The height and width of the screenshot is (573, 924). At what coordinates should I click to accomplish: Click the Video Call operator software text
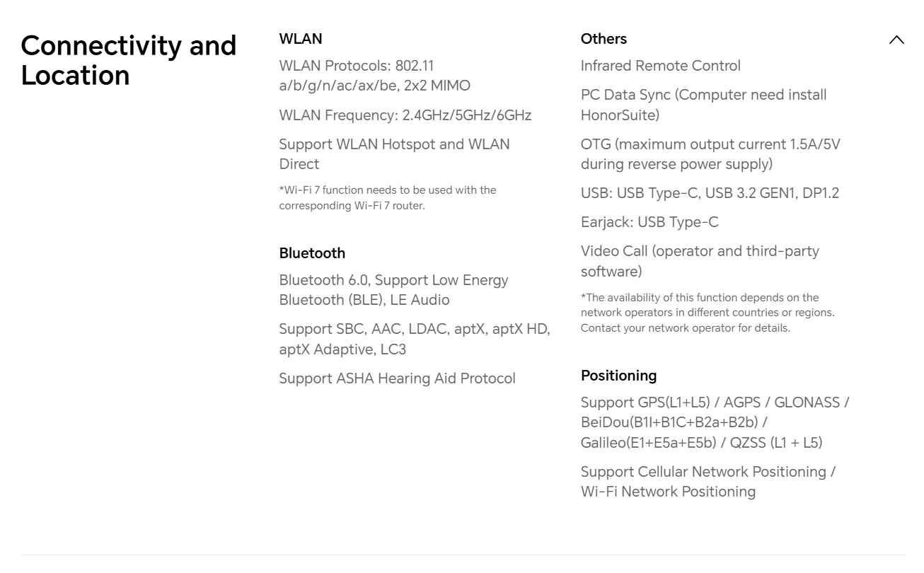(x=700, y=261)
